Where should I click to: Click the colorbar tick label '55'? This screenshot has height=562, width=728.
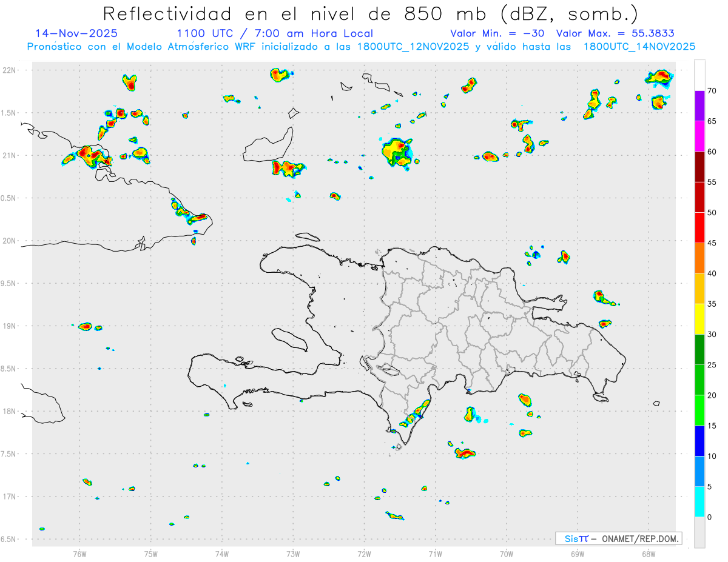712,182
